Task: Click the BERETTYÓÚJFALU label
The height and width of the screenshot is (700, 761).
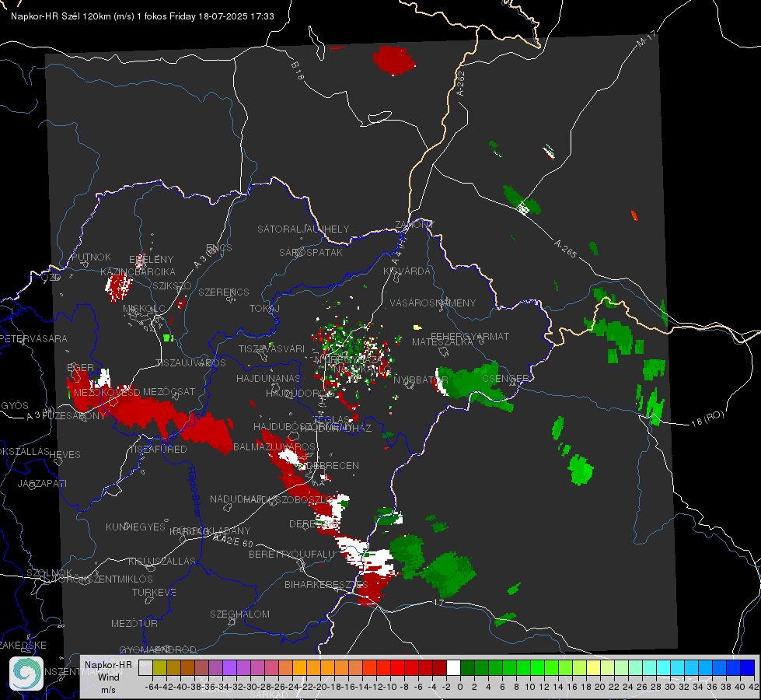Action: click(291, 555)
